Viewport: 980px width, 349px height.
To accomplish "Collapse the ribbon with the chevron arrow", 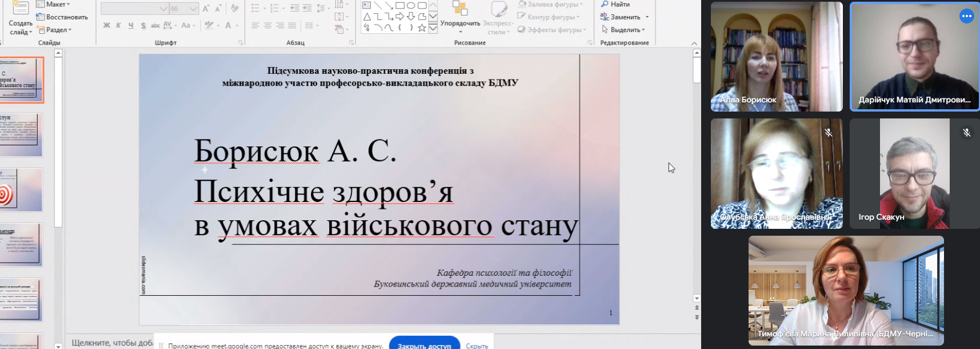I will point(694,43).
